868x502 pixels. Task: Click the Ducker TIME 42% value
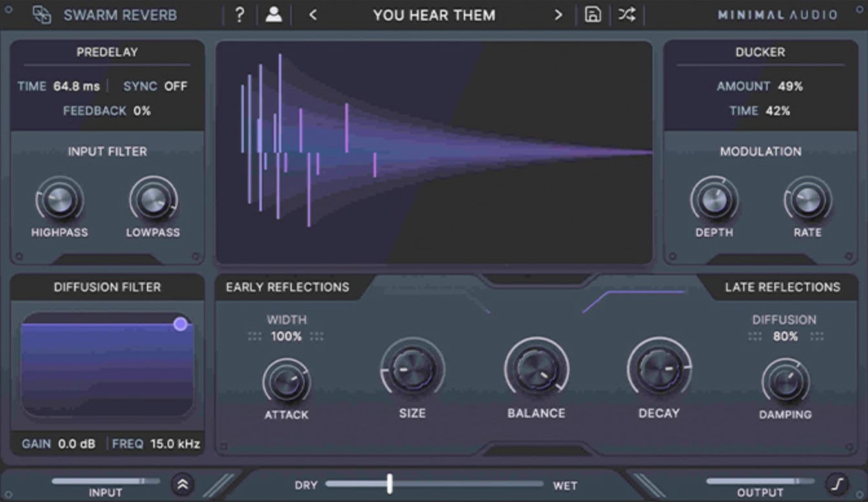click(x=778, y=111)
